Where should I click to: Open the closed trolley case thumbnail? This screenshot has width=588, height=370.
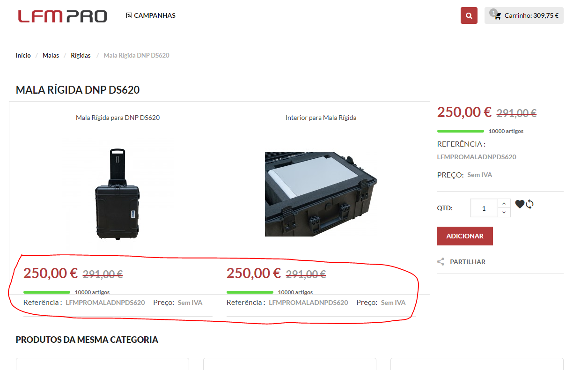[x=118, y=194]
